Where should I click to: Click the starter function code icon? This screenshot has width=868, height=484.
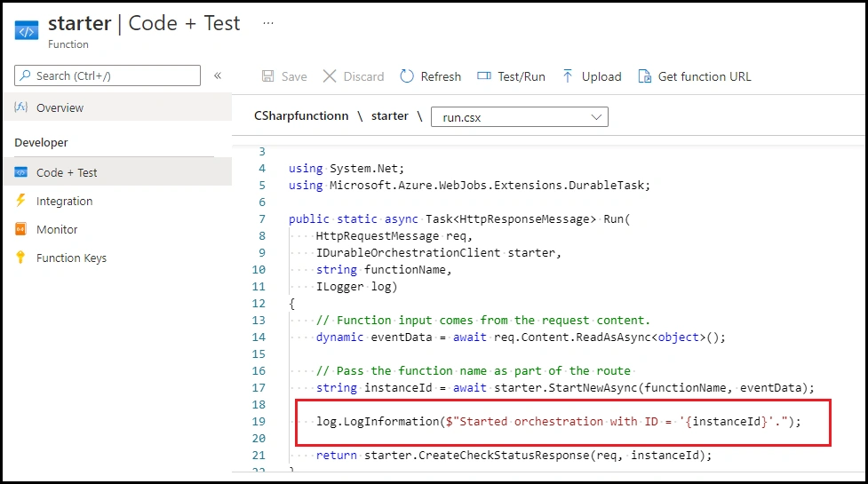(x=27, y=31)
